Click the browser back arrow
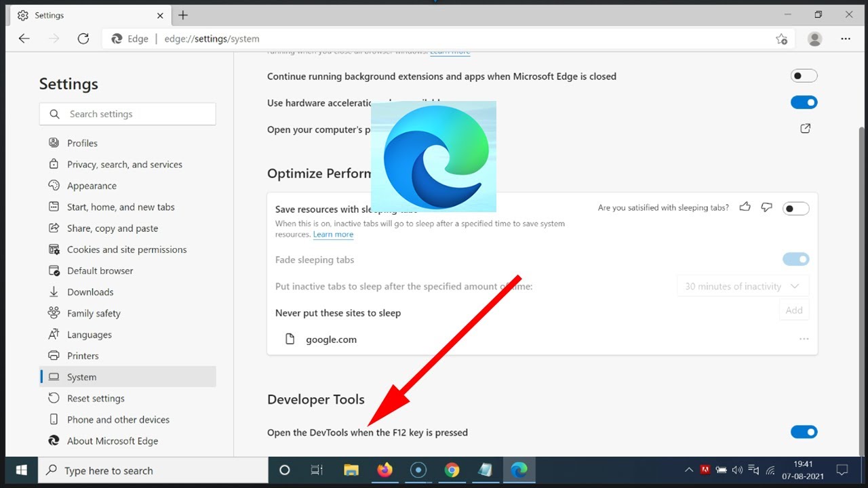The width and height of the screenshot is (868, 488). click(x=24, y=39)
